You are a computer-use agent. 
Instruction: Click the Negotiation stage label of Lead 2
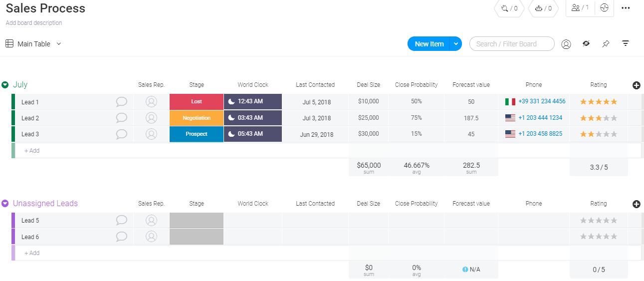tap(197, 118)
